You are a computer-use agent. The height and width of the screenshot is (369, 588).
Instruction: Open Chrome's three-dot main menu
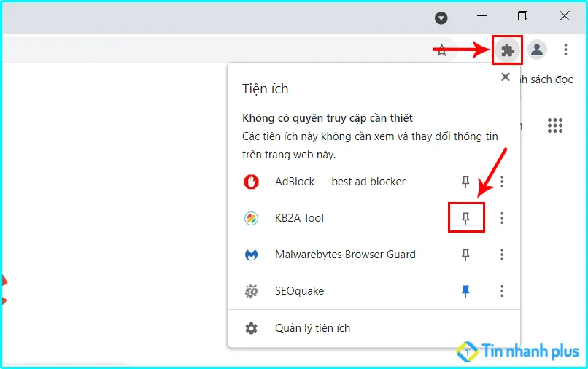[565, 50]
